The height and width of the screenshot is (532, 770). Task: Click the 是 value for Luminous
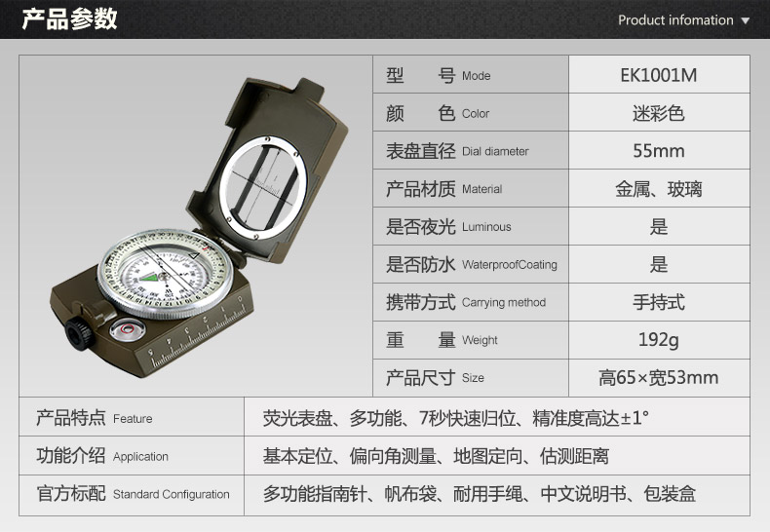tap(659, 227)
